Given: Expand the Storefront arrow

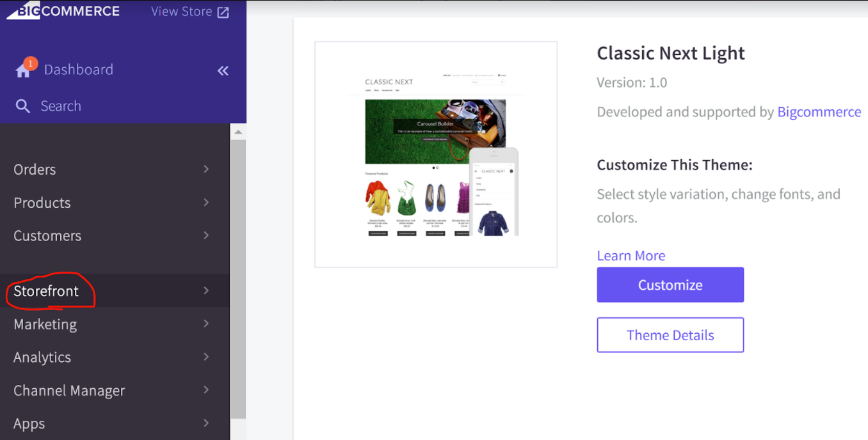Looking at the screenshot, I should [x=206, y=290].
